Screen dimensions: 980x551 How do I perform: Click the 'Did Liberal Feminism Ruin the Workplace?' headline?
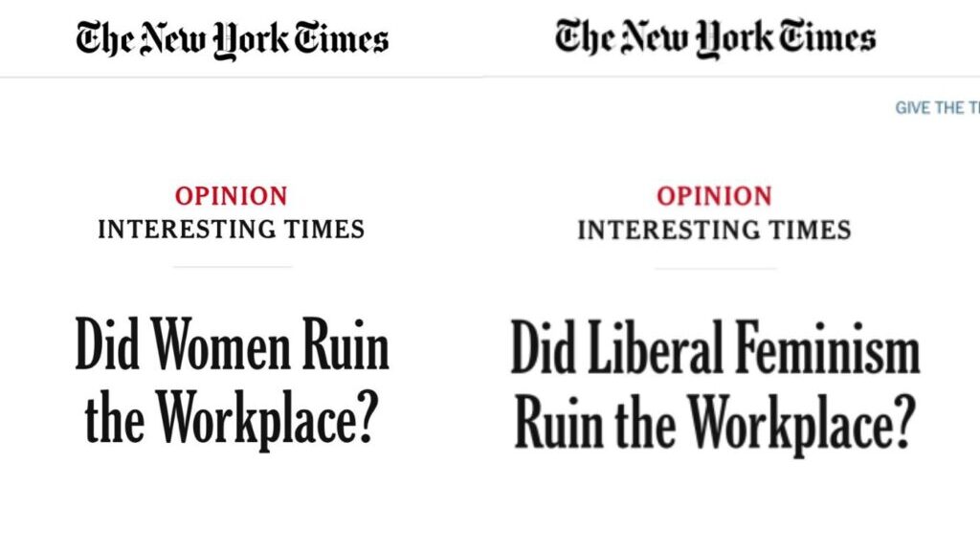pos(715,386)
